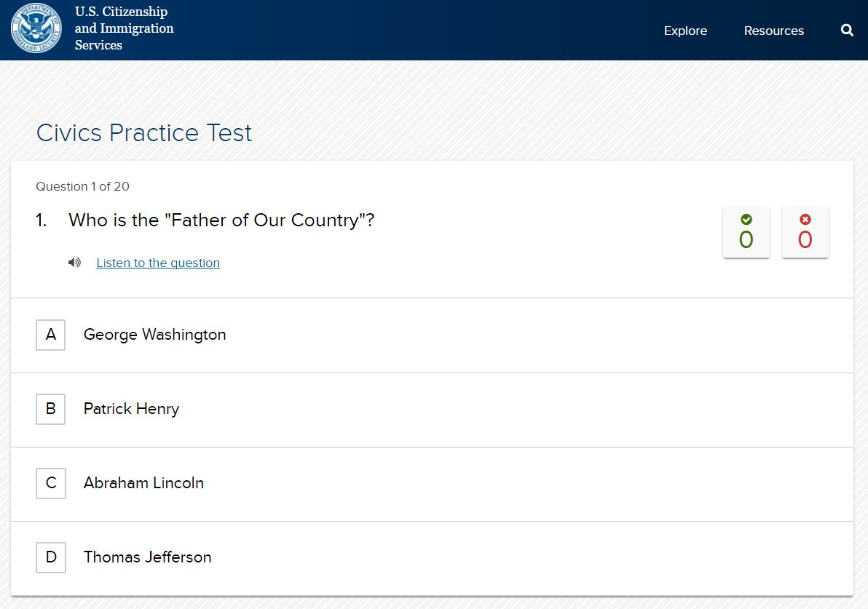Open the search magnifier icon
Screen dimensions: 868x609
tap(847, 31)
